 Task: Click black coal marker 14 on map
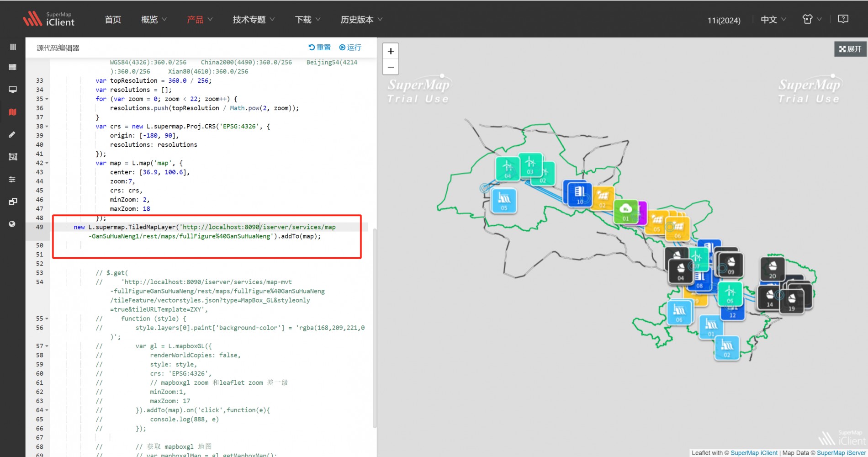pyautogui.click(x=770, y=298)
